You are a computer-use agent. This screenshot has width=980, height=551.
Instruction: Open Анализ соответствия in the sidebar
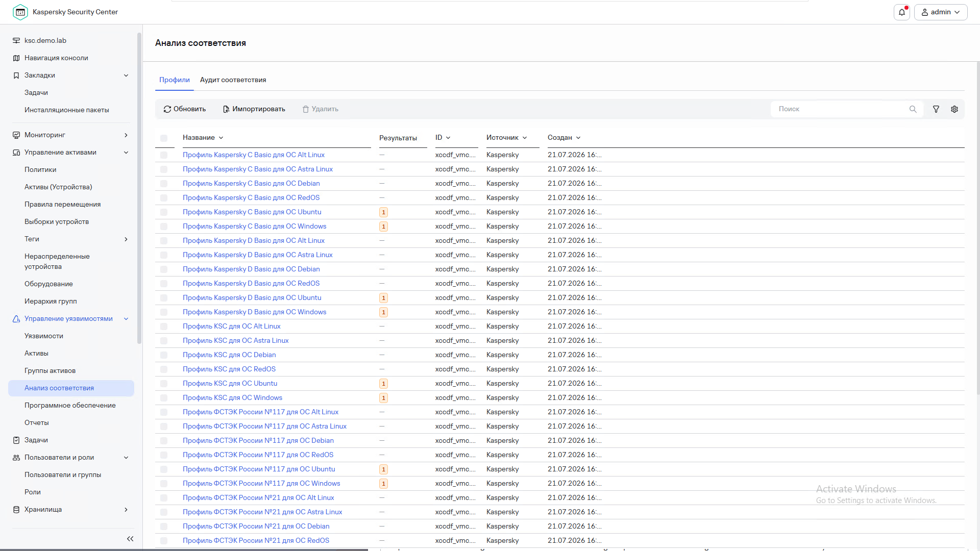point(71,388)
